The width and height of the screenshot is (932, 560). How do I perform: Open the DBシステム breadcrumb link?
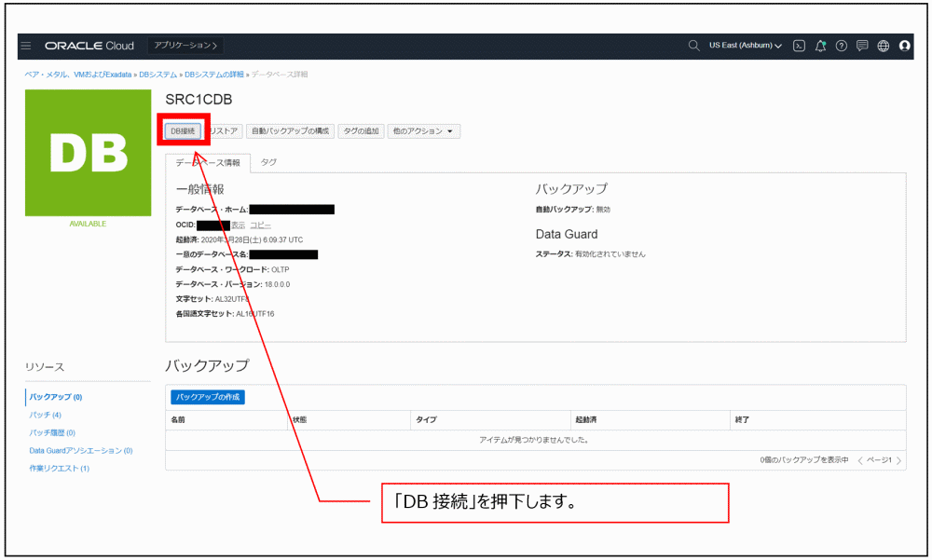click(158, 75)
